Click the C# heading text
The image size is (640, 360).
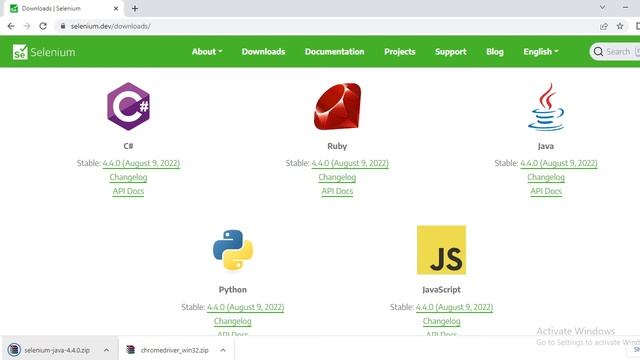128,146
